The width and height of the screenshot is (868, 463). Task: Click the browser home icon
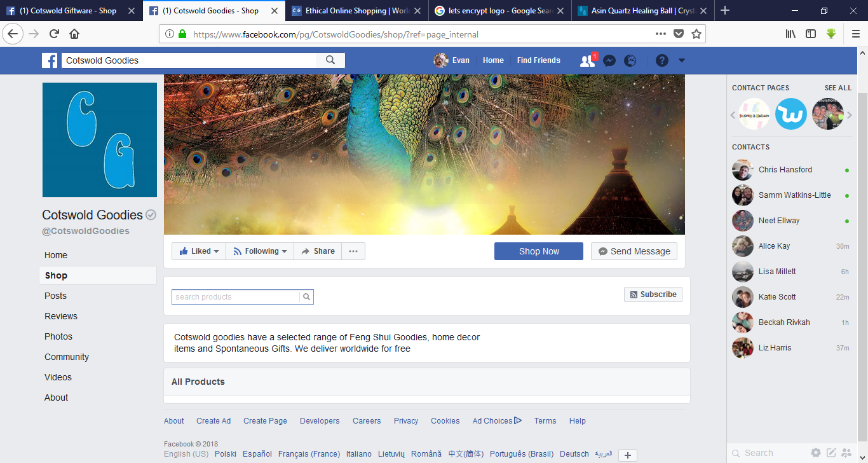click(74, 34)
